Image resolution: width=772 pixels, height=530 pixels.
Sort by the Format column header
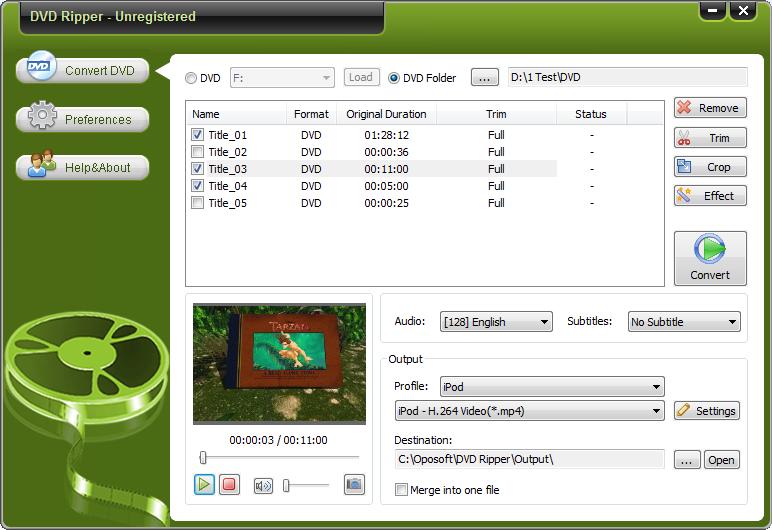click(311, 114)
